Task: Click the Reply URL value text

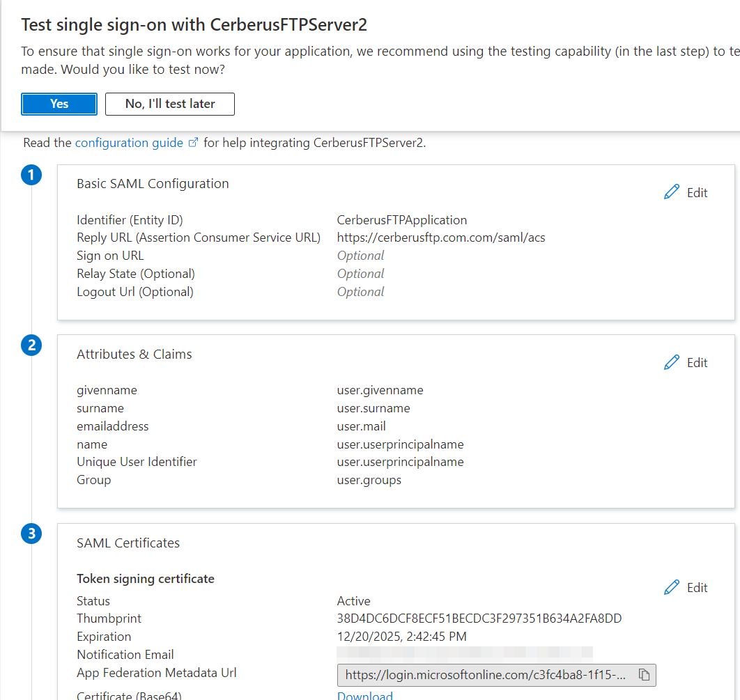Action: pos(440,238)
